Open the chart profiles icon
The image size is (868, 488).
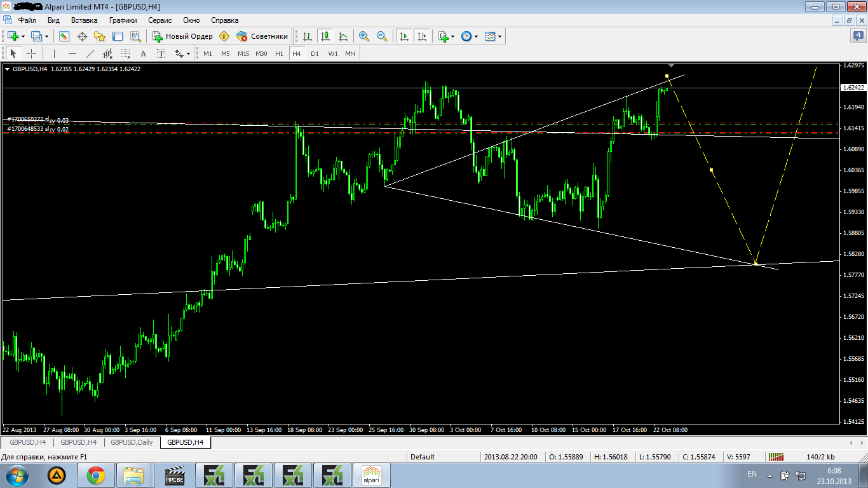tap(36, 36)
